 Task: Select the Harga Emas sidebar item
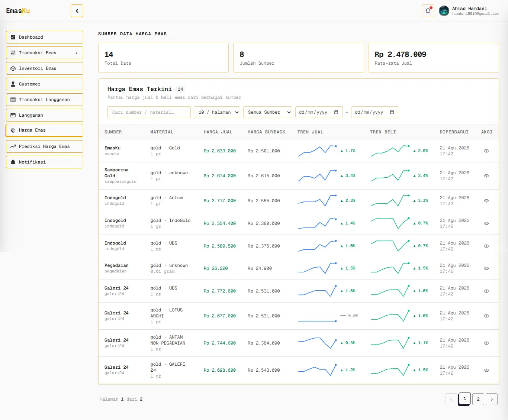[45, 130]
